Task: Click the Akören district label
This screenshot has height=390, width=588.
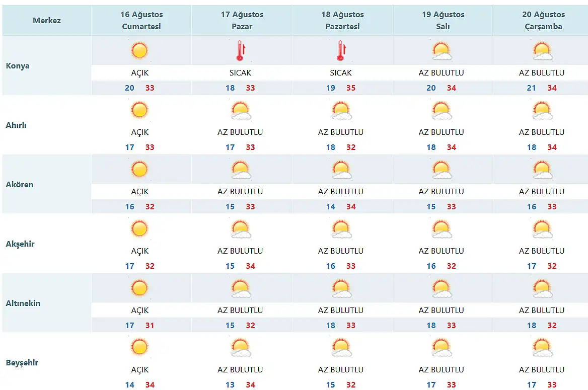Action: click(x=20, y=185)
